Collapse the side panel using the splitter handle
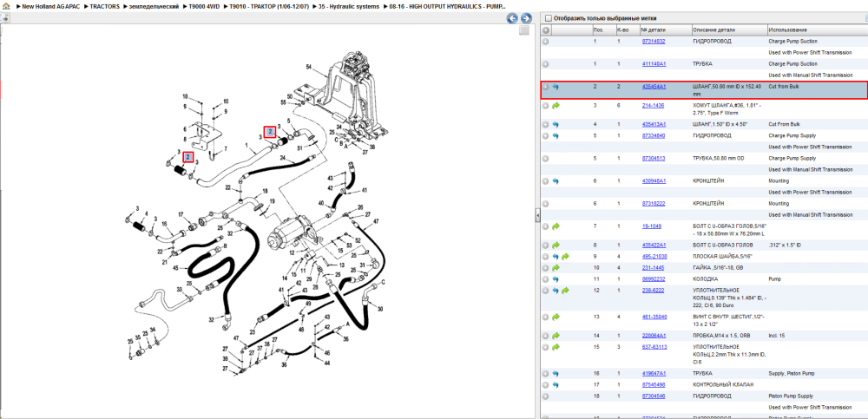Screen dimensions: 868x419 [x=537, y=215]
